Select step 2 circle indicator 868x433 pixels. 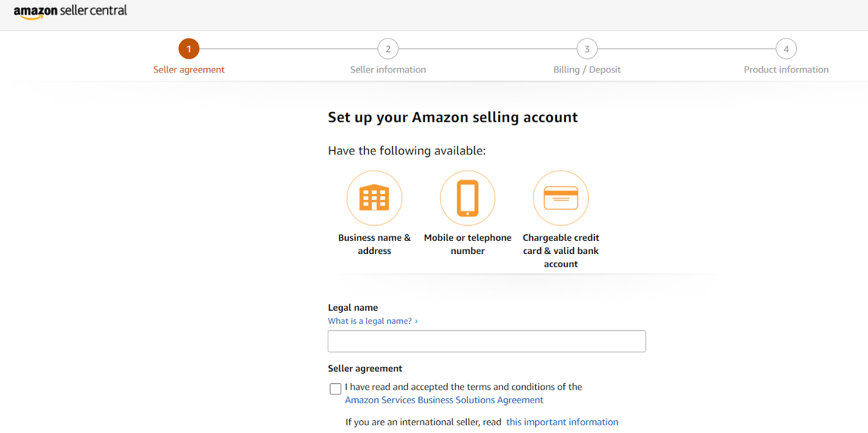(x=388, y=49)
